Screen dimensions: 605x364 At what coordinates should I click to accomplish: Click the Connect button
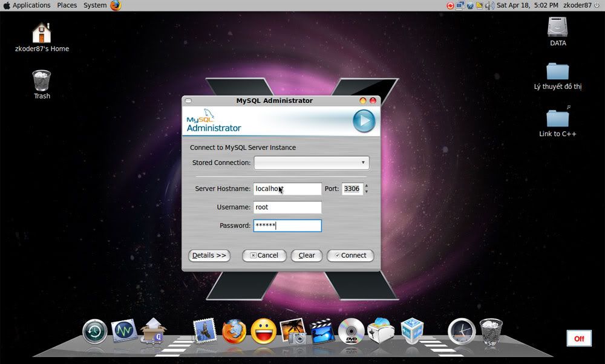(x=350, y=255)
